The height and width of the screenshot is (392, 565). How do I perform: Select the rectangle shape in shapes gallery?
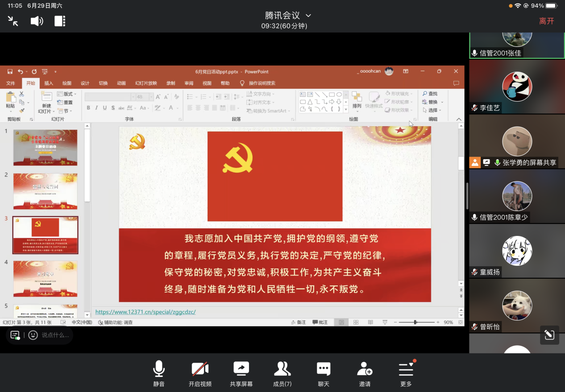coord(332,95)
